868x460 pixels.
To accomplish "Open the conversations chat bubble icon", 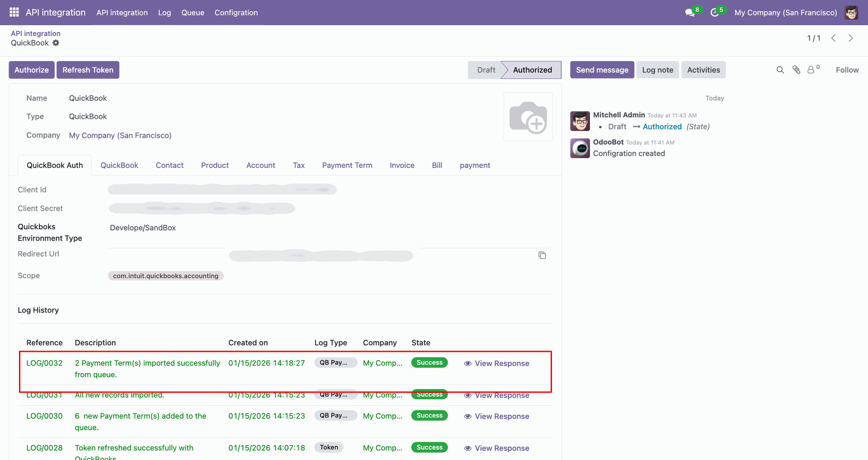I will [690, 13].
